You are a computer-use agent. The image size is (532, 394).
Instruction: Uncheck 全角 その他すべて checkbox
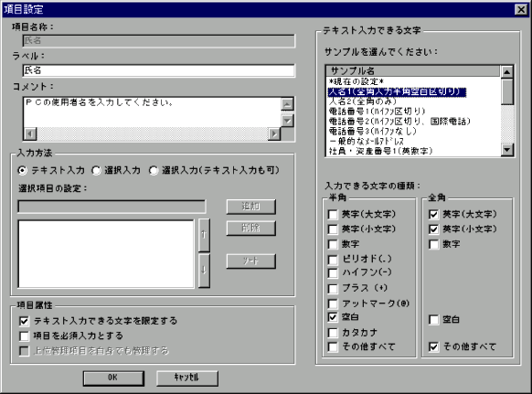coord(433,346)
